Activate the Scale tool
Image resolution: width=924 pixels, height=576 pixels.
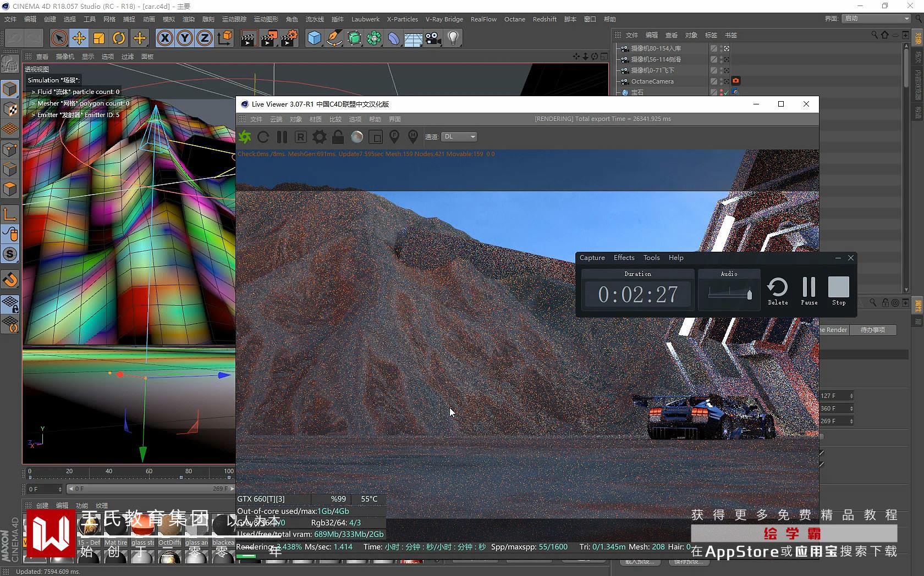pos(99,38)
